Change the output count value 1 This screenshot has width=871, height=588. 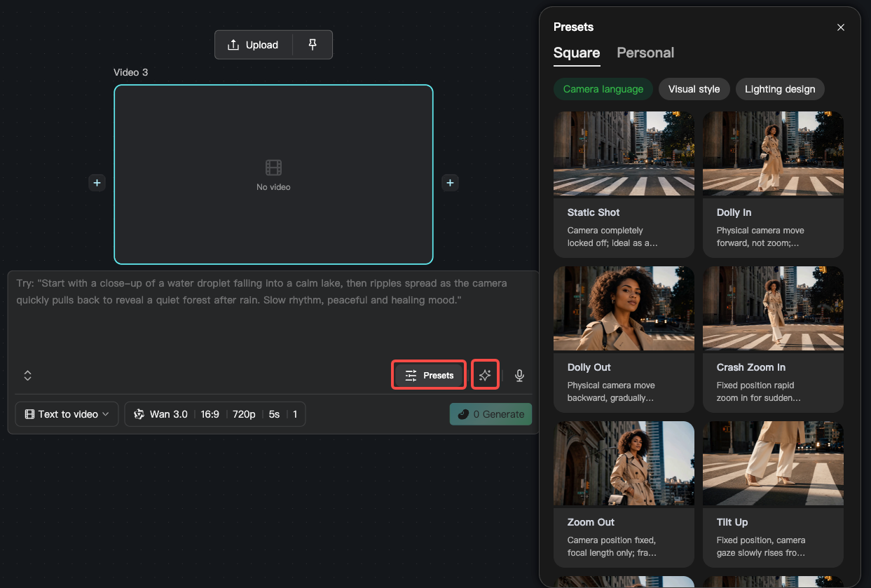pyautogui.click(x=295, y=414)
